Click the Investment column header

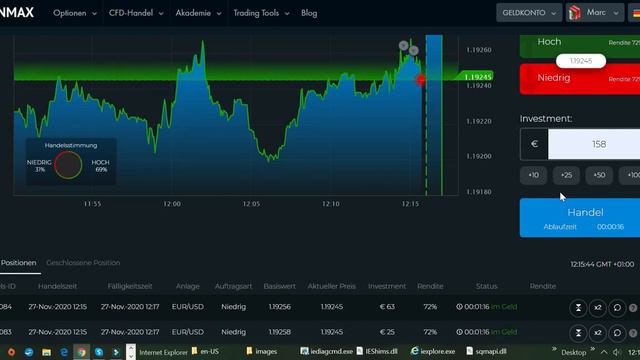[x=387, y=286]
